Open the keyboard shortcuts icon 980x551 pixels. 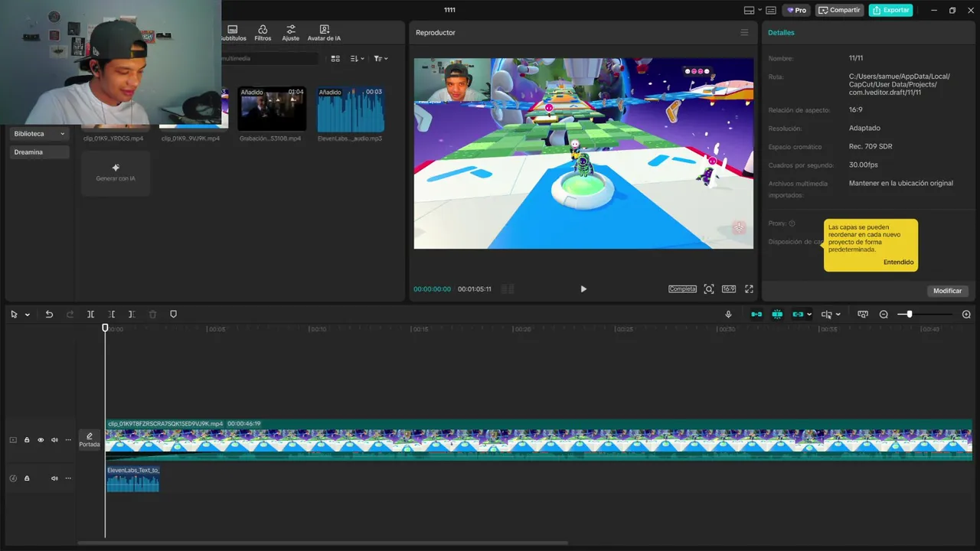(771, 10)
